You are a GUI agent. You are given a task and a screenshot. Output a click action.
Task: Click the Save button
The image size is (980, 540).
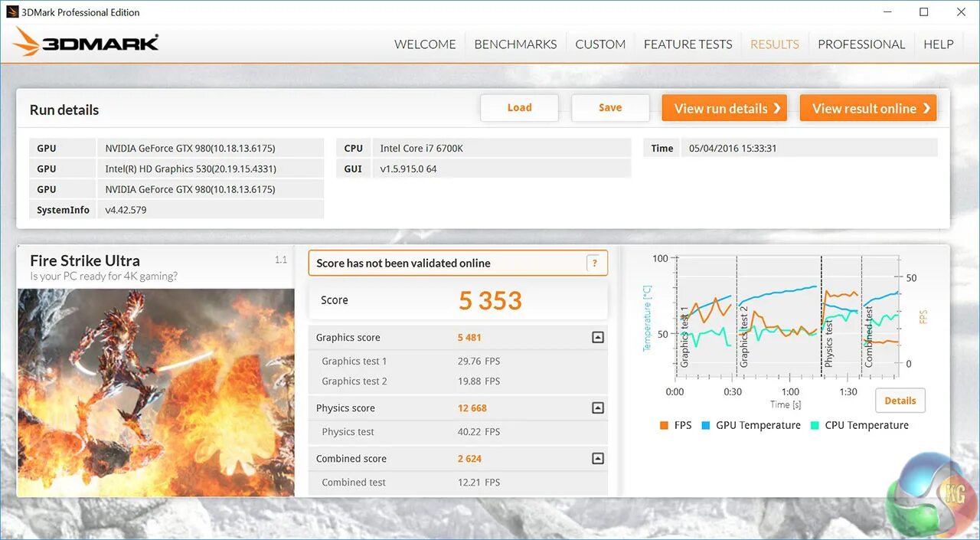pyautogui.click(x=610, y=108)
